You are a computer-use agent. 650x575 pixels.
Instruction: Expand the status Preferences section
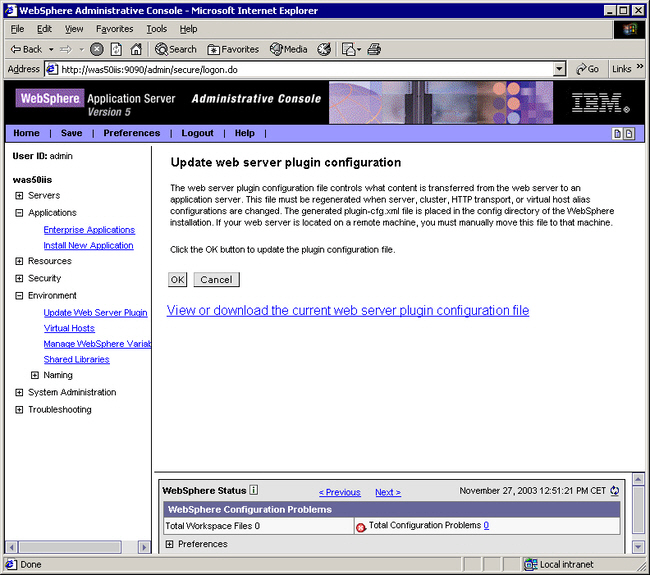[169, 544]
